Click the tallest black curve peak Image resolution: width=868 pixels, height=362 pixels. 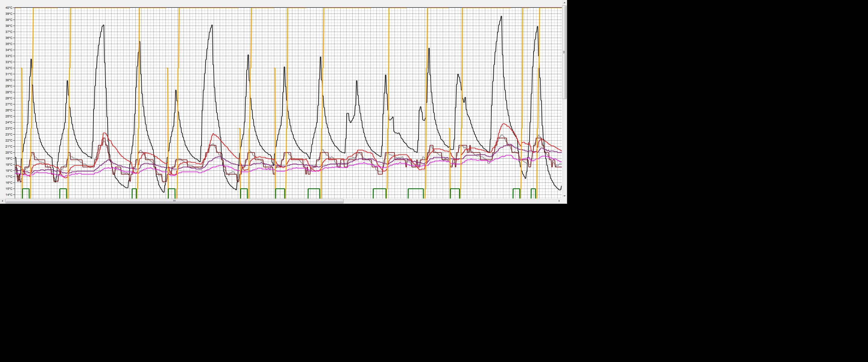[502, 17]
